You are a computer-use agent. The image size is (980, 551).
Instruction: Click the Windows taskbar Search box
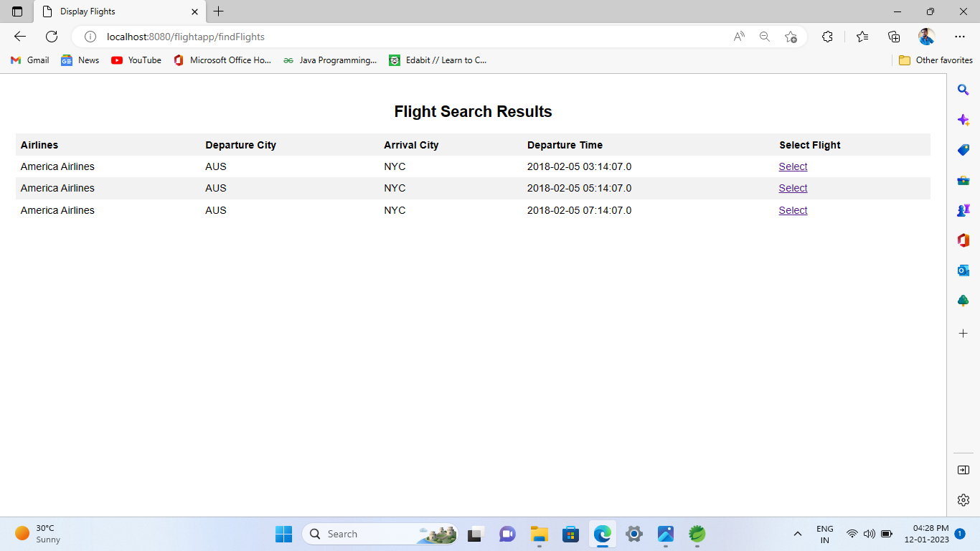(380, 534)
